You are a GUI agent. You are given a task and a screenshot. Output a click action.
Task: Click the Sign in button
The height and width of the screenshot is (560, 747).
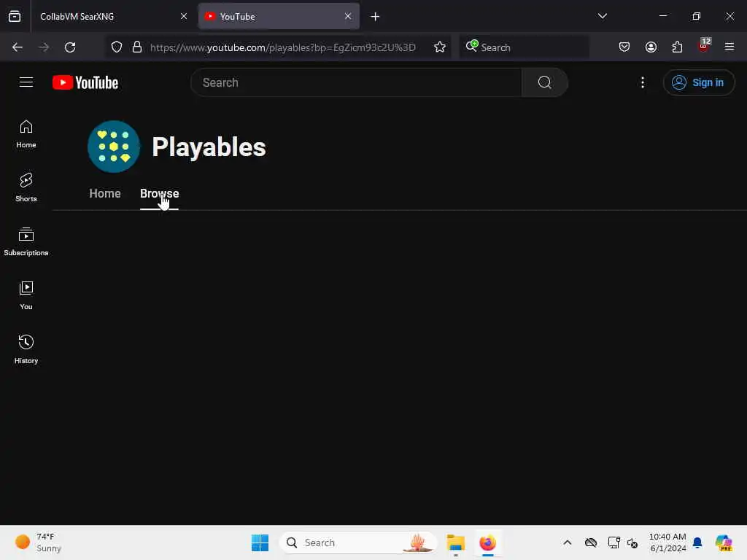[698, 82]
